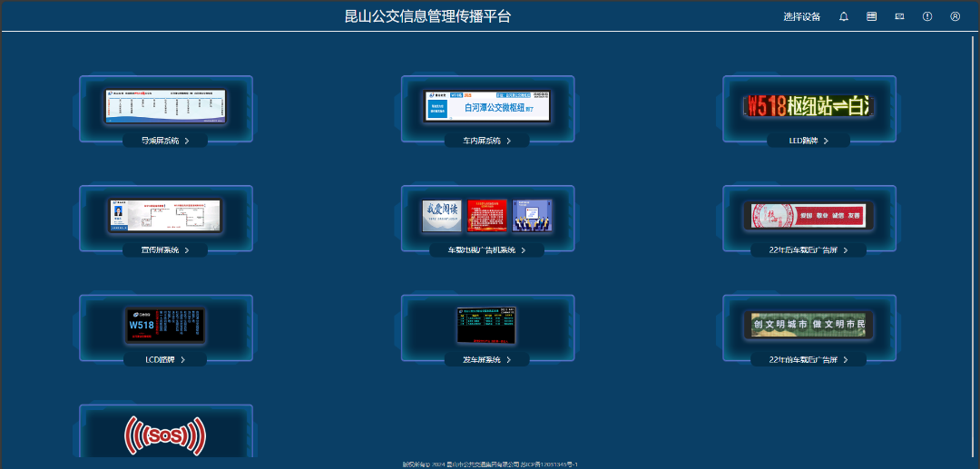The image size is (980, 469).
Task: Expand the LED路牌 chevron arrow
Action: click(x=826, y=141)
